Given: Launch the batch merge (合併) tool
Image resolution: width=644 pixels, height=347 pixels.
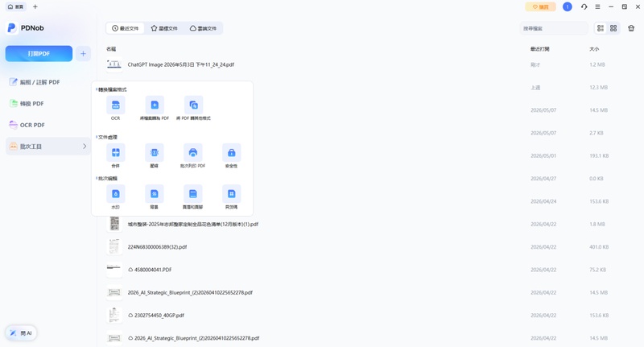Looking at the screenshot, I should click(115, 153).
